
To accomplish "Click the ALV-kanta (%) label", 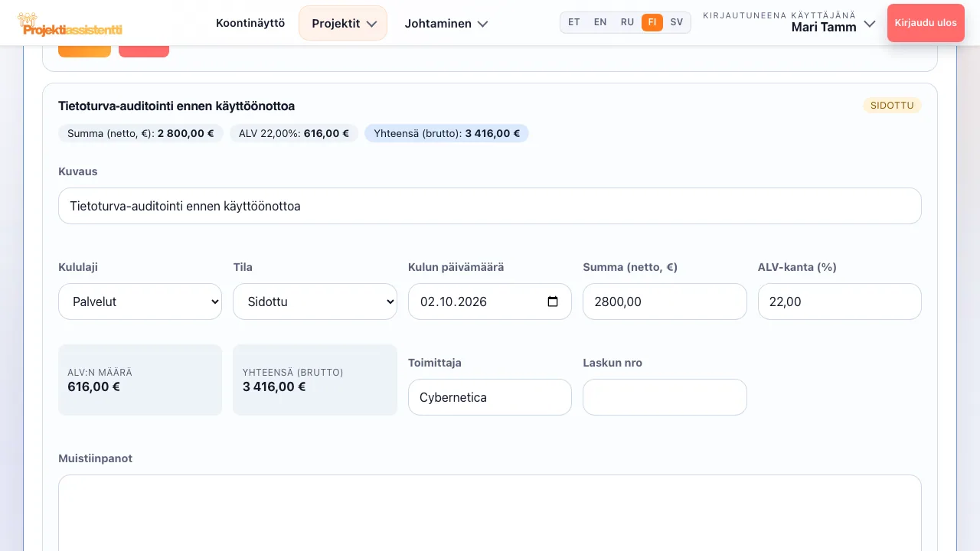I will (x=797, y=267).
